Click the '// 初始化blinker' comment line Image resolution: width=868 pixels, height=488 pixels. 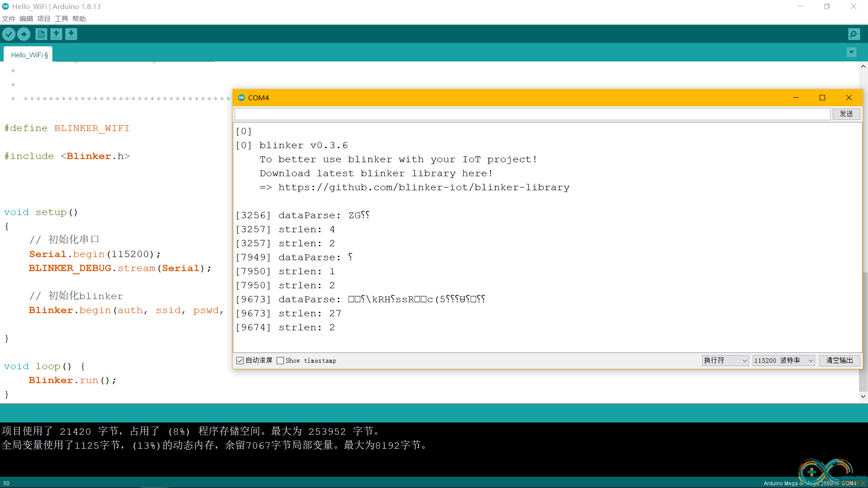click(x=76, y=296)
